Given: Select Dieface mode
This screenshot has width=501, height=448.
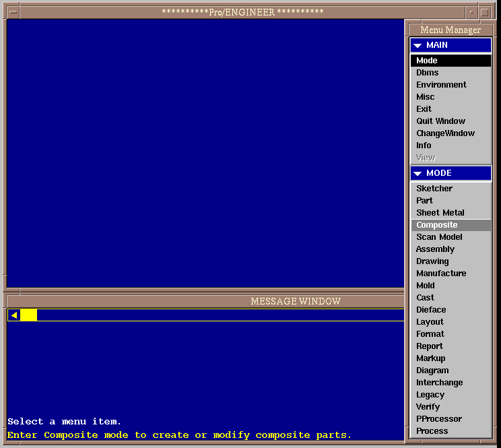Looking at the screenshot, I should (x=451, y=310).
